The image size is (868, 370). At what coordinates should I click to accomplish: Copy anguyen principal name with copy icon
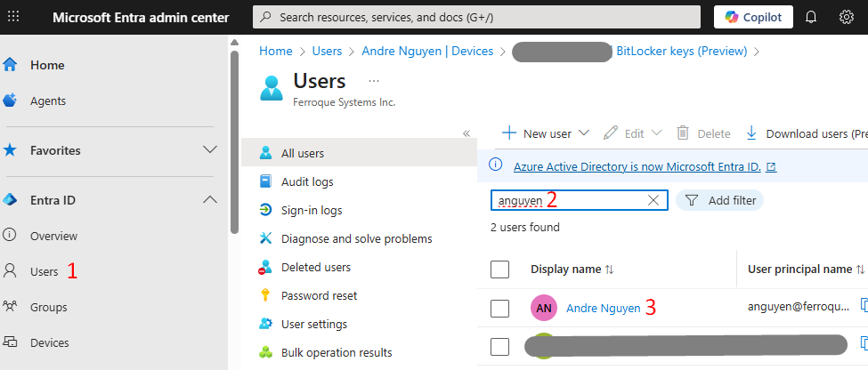[864, 306]
